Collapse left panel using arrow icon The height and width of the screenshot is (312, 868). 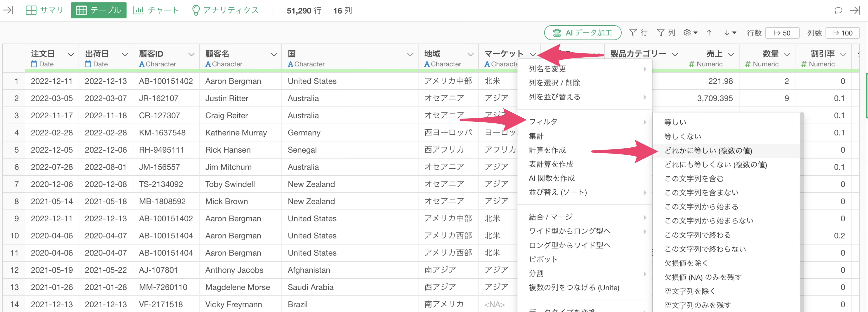point(8,10)
